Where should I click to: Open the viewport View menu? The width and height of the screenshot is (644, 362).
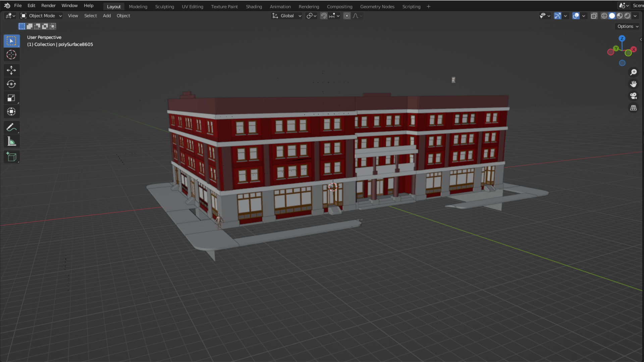(73, 16)
